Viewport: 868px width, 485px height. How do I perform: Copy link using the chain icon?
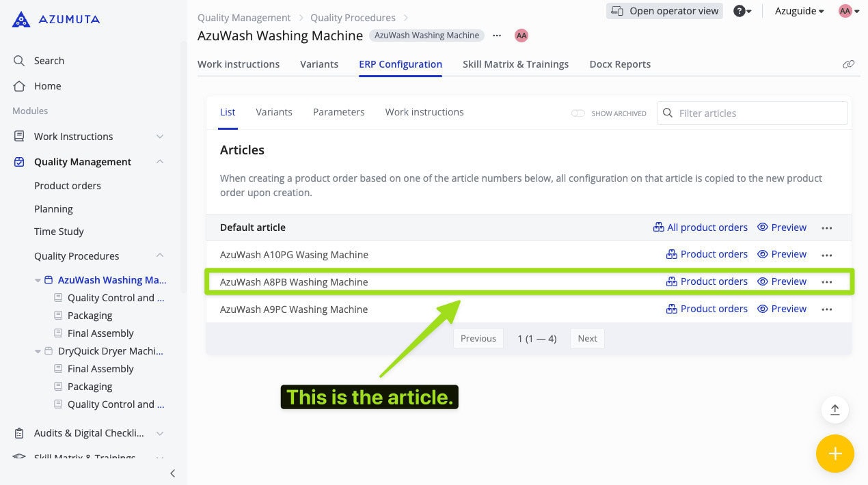[x=848, y=64]
